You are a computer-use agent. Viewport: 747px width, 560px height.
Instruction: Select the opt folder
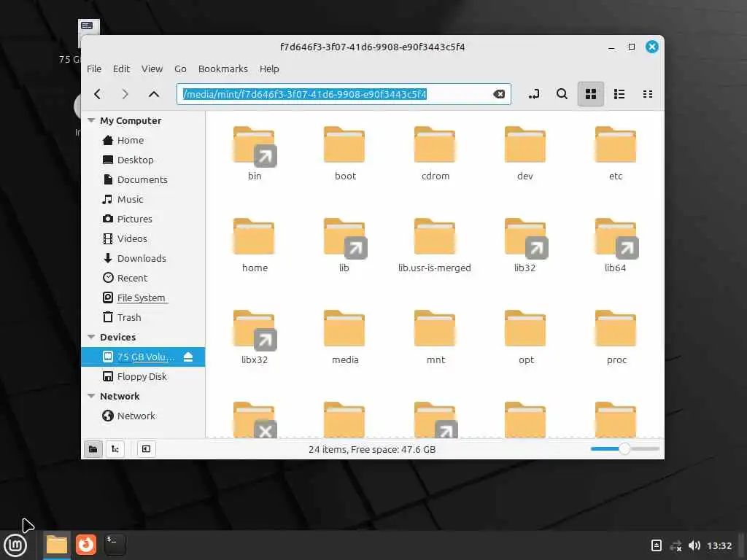(x=525, y=337)
